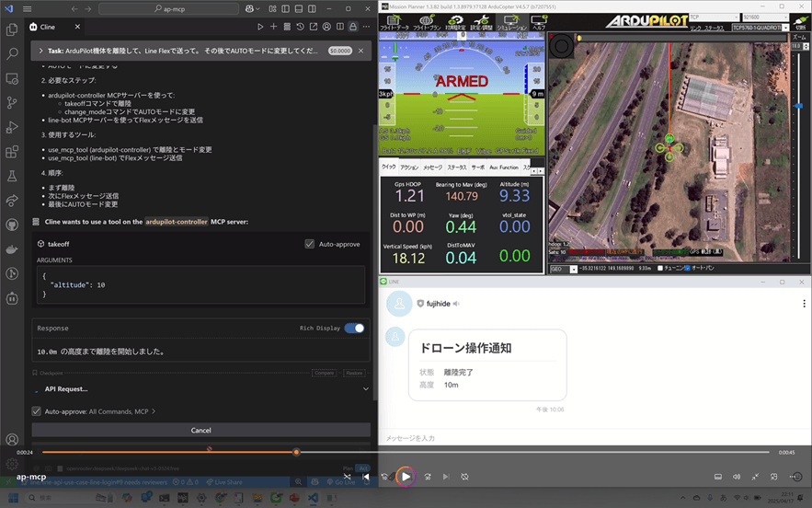Click the Cancel button in Cline

point(200,431)
